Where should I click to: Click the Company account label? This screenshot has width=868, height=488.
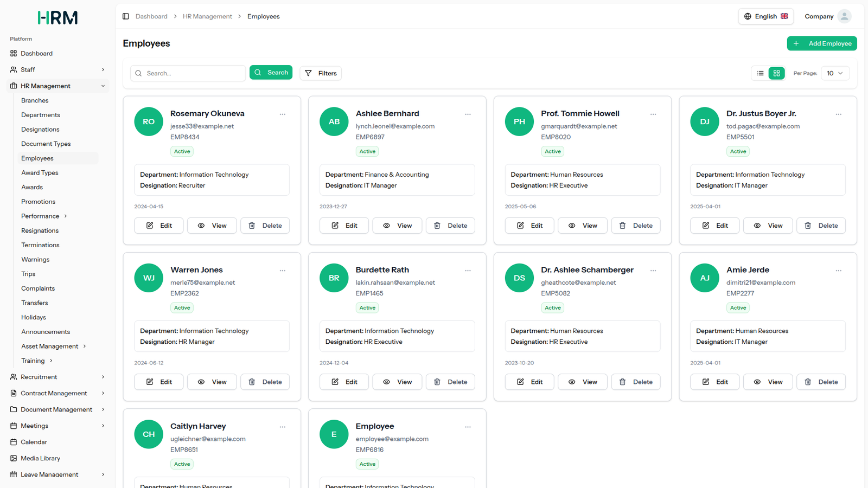coord(819,16)
